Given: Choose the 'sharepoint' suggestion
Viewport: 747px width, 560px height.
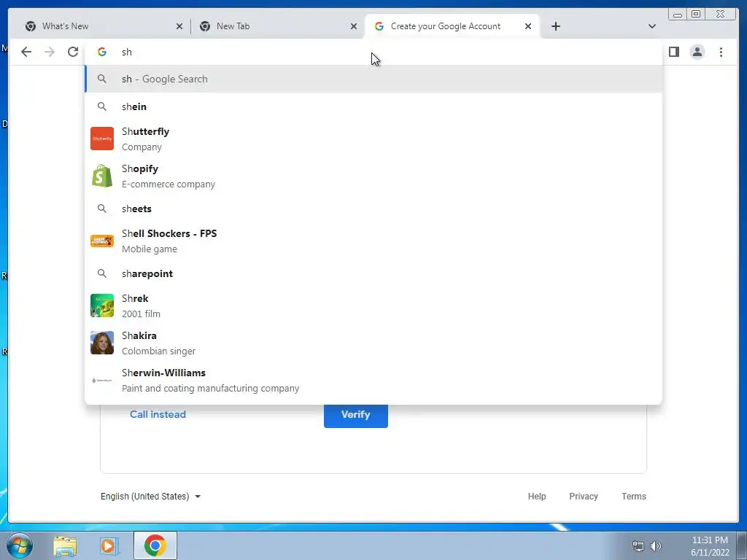Looking at the screenshot, I should (x=373, y=273).
